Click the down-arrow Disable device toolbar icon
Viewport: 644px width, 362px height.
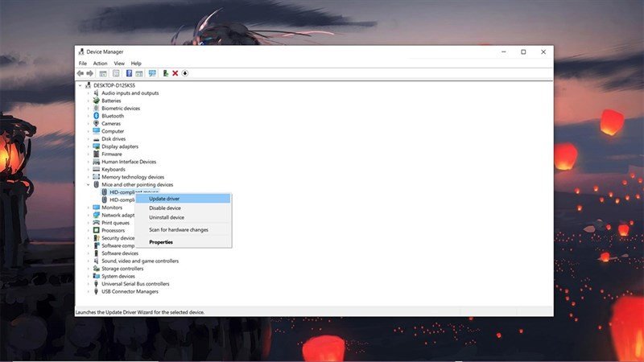pos(185,73)
